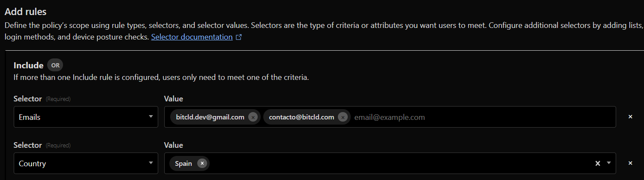Click the Add rules heading

25,12
